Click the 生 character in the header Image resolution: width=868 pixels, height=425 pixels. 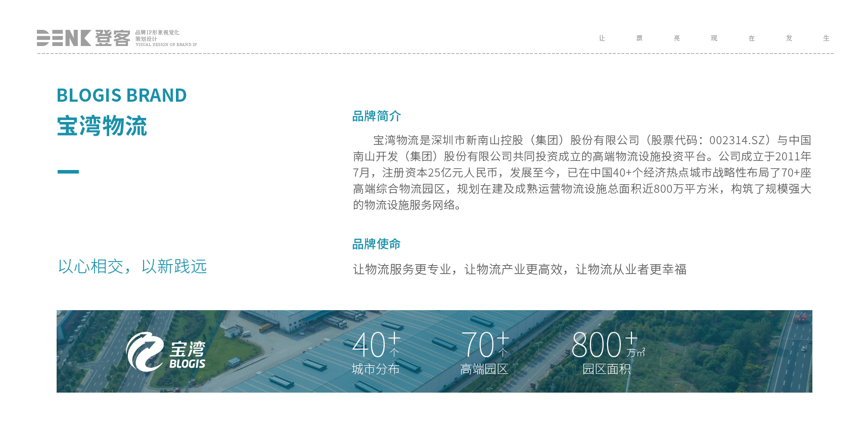pyautogui.click(x=826, y=38)
